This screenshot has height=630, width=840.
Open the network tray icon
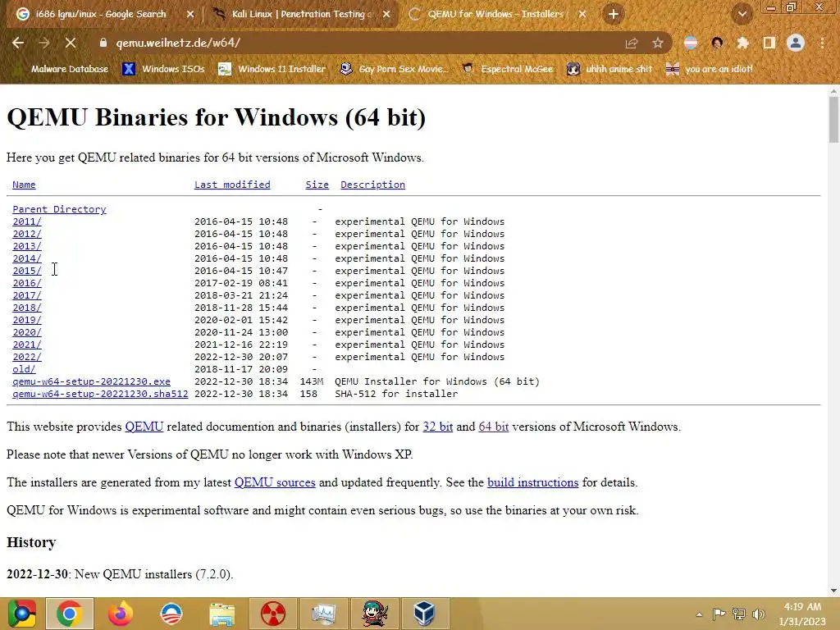(739, 614)
